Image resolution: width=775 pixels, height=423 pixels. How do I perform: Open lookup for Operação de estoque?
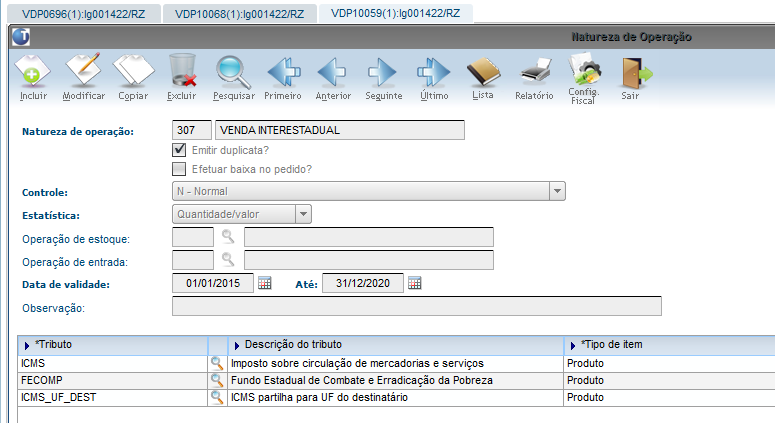[x=227, y=237]
